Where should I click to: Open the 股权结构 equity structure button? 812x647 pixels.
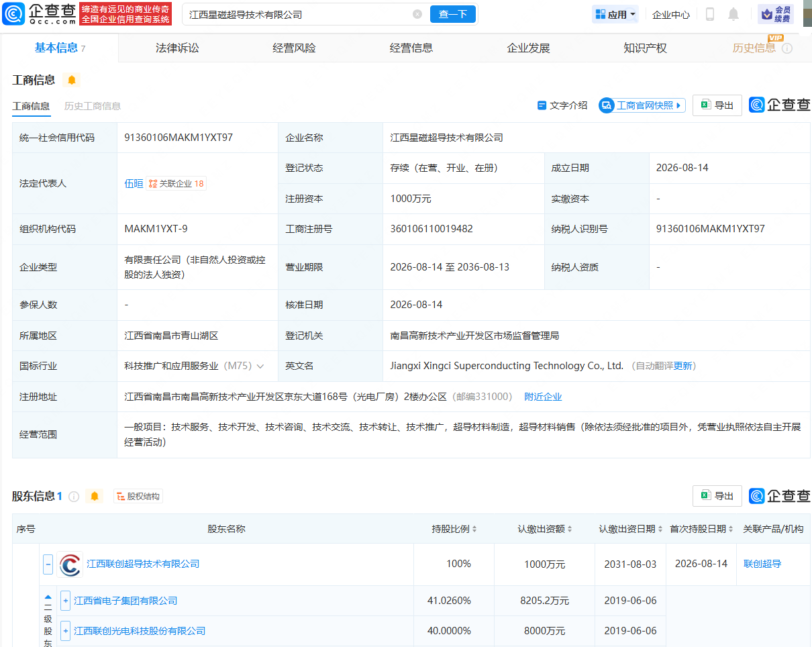click(138, 497)
